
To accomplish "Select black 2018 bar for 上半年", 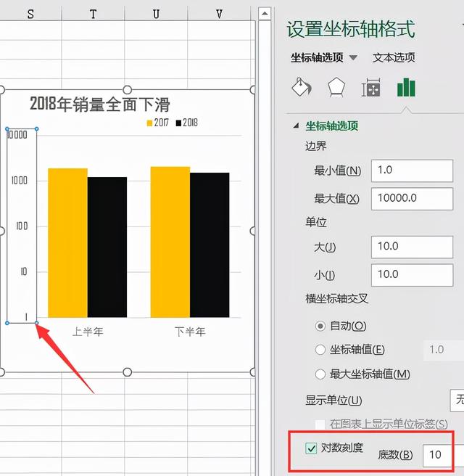I will 107,247.
